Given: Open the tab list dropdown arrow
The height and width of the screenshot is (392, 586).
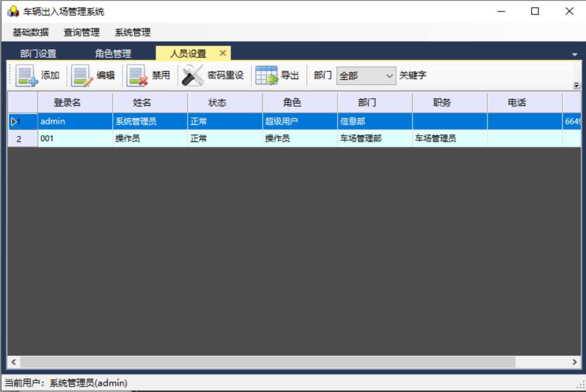Looking at the screenshot, I should [x=574, y=55].
